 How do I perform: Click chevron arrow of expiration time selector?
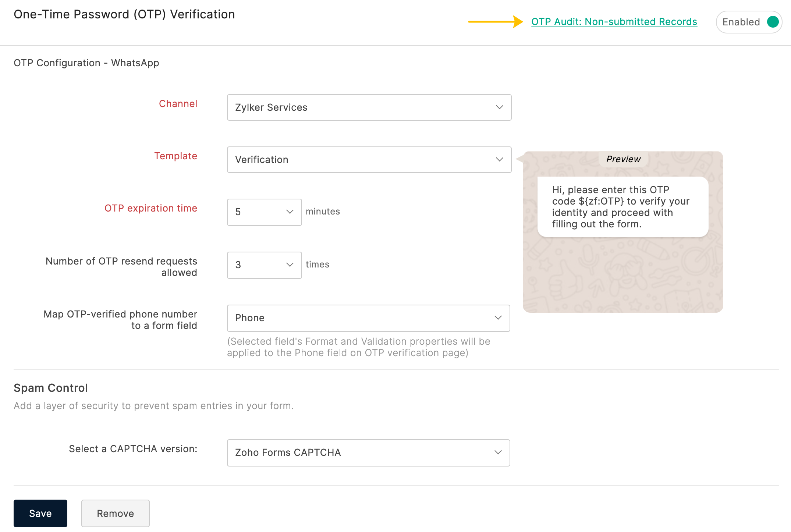coord(290,212)
